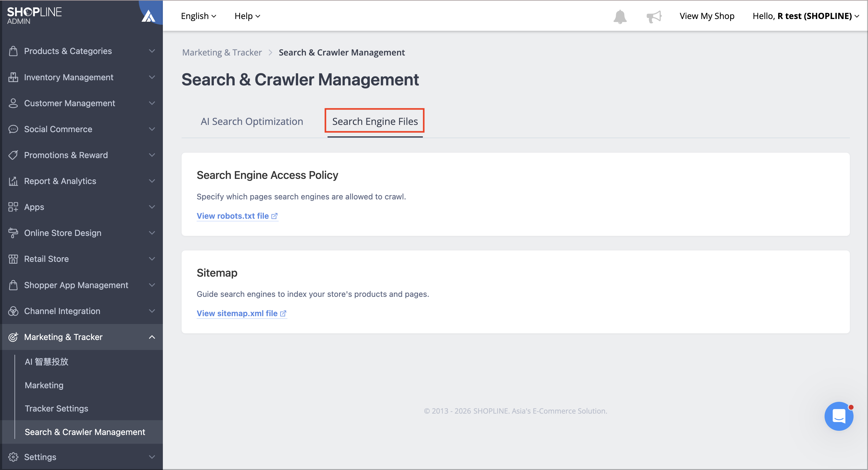Click the Channel Integration icon
The width and height of the screenshot is (868, 470).
pyautogui.click(x=13, y=311)
